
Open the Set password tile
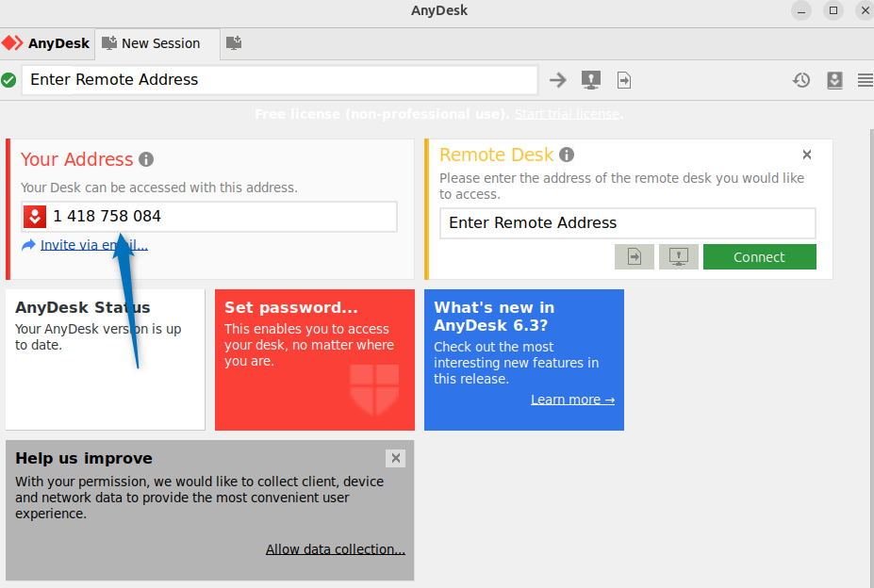(314, 359)
